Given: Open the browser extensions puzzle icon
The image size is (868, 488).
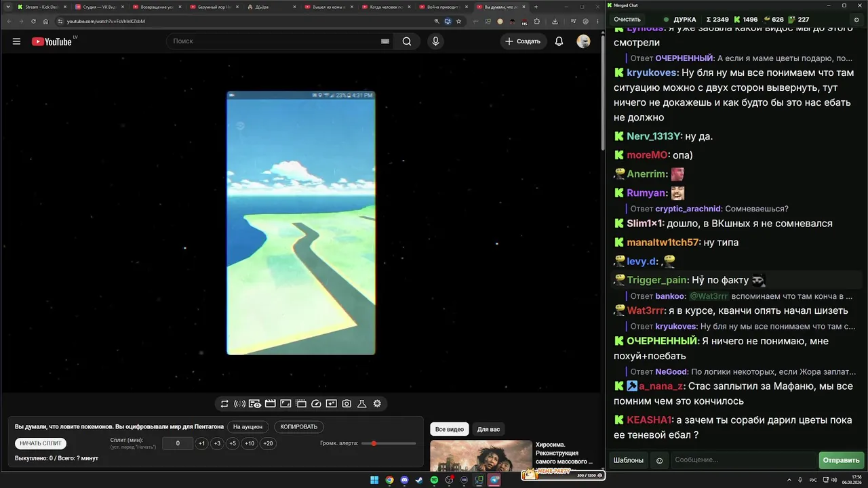Looking at the screenshot, I should point(537,21).
